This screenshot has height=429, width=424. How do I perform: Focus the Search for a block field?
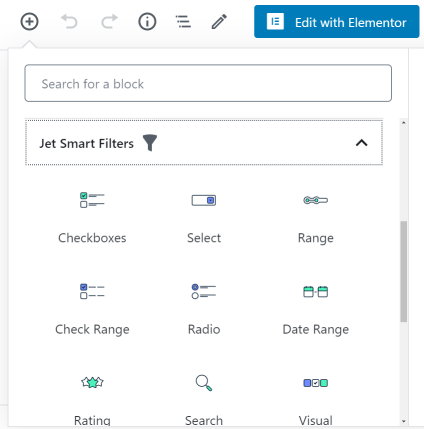tap(208, 83)
